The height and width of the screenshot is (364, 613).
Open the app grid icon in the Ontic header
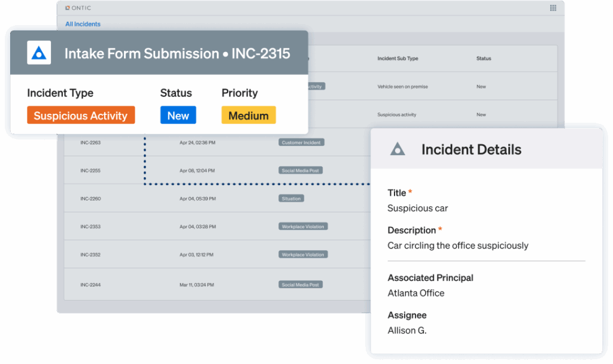pyautogui.click(x=553, y=8)
